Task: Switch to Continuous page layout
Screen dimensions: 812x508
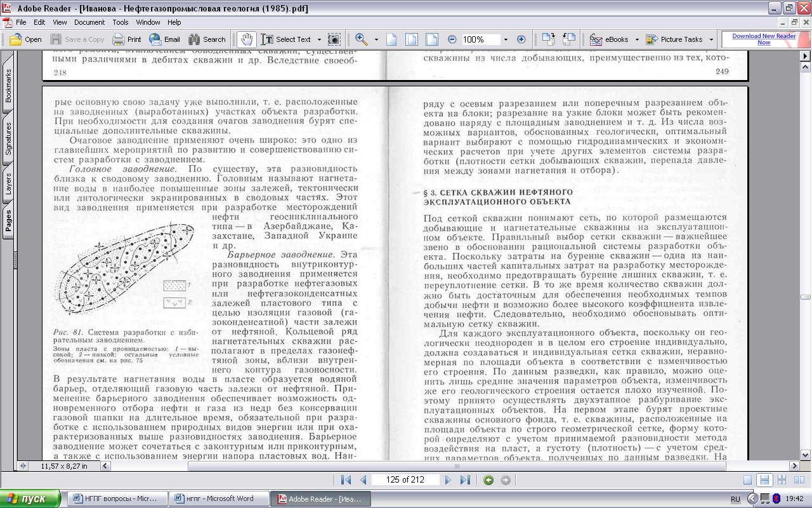Action: [x=765, y=480]
